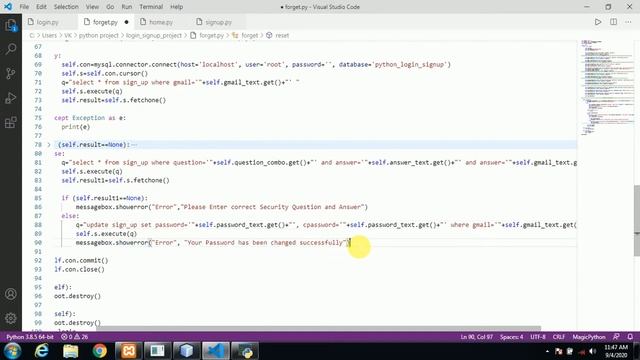This screenshot has width=640, height=360.
Task: Open the Python app in taskbar
Action: click(x=245, y=351)
